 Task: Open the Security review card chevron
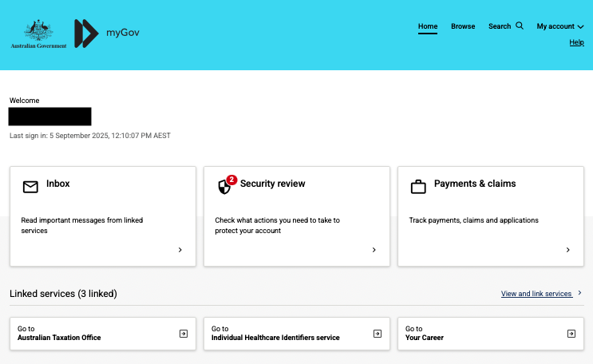[x=374, y=250]
